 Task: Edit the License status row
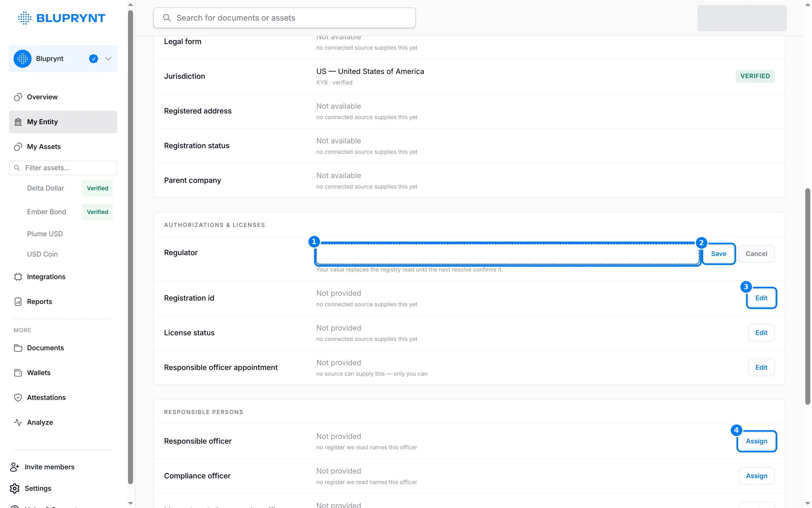click(761, 333)
